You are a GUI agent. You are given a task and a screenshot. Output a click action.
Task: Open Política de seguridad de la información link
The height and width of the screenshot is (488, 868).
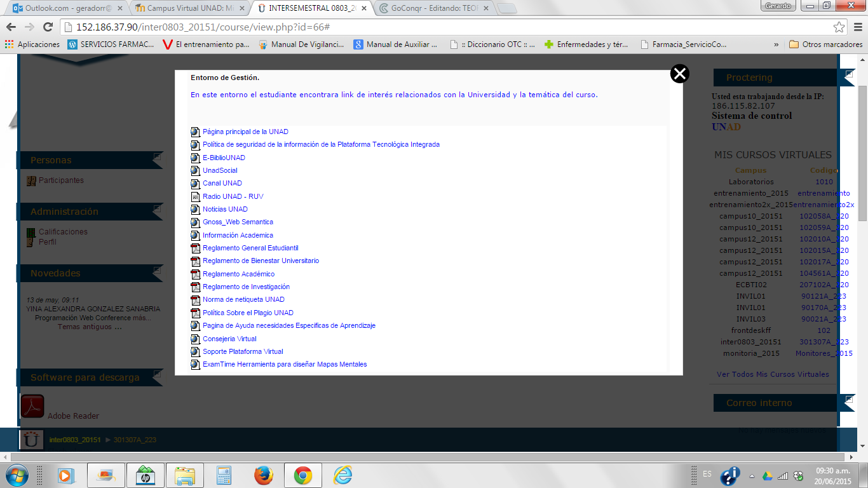pyautogui.click(x=321, y=144)
